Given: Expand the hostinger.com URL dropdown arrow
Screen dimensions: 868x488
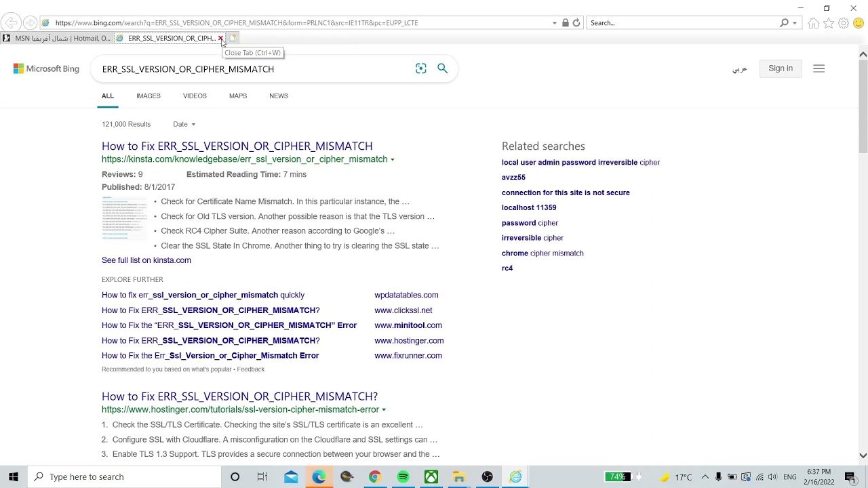Looking at the screenshot, I should [384, 410].
